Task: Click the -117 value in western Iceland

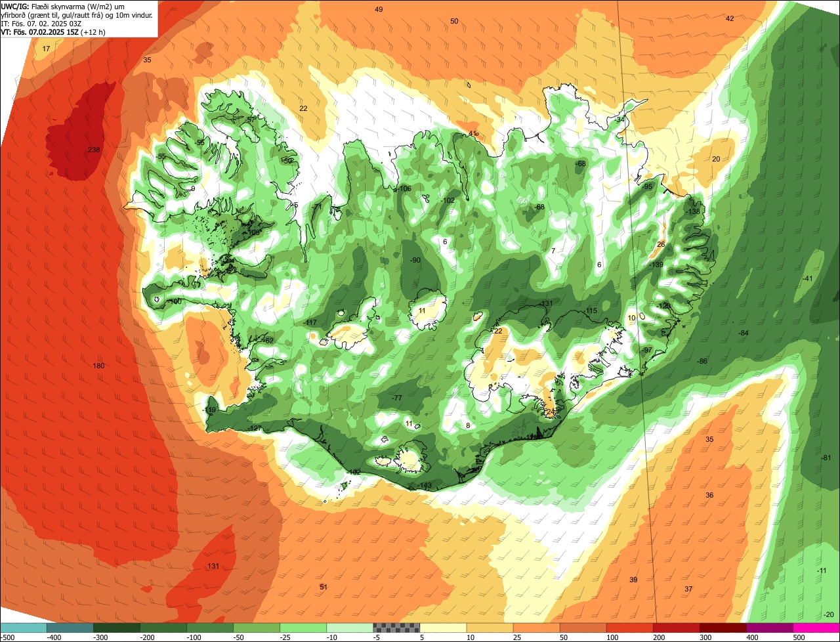Action: (310, 322)
